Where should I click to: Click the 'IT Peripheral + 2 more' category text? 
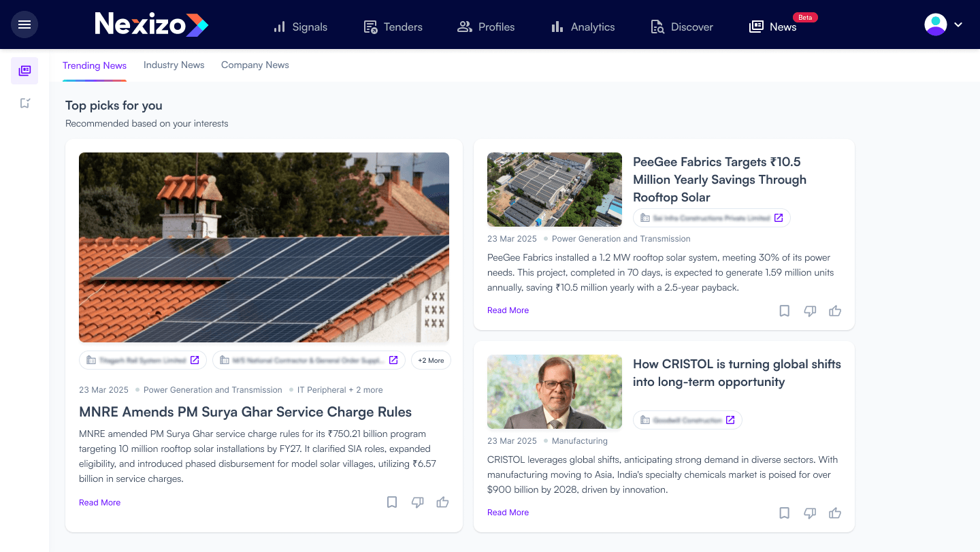[340, 390]
